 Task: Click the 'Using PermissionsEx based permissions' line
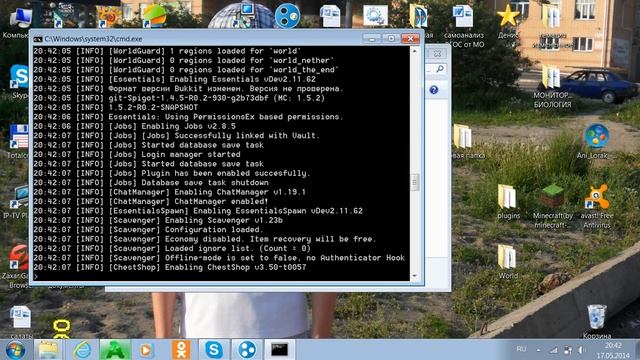(189, 117)
